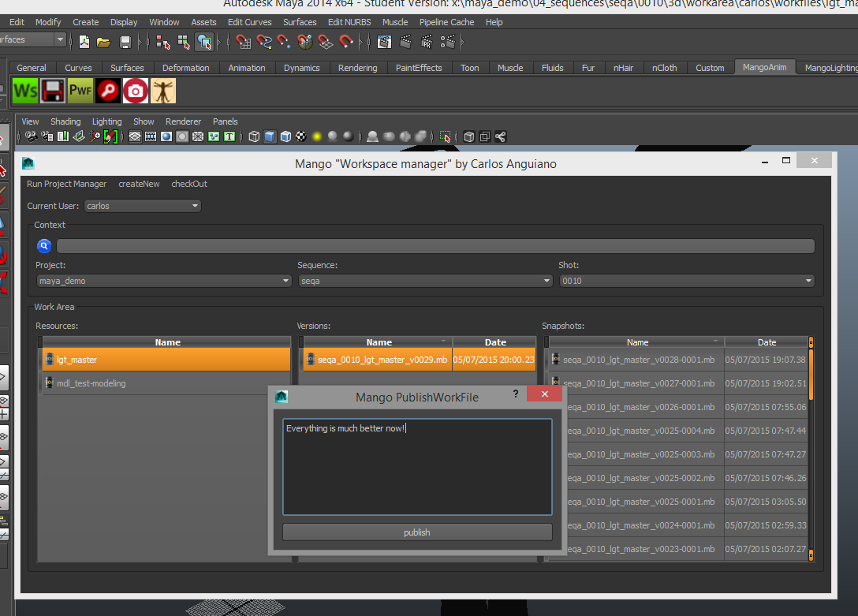Click the red floppy disk shelf icon
Viewport: 858px width, 616px height.
pyautogui.click(x=53, y=91)
